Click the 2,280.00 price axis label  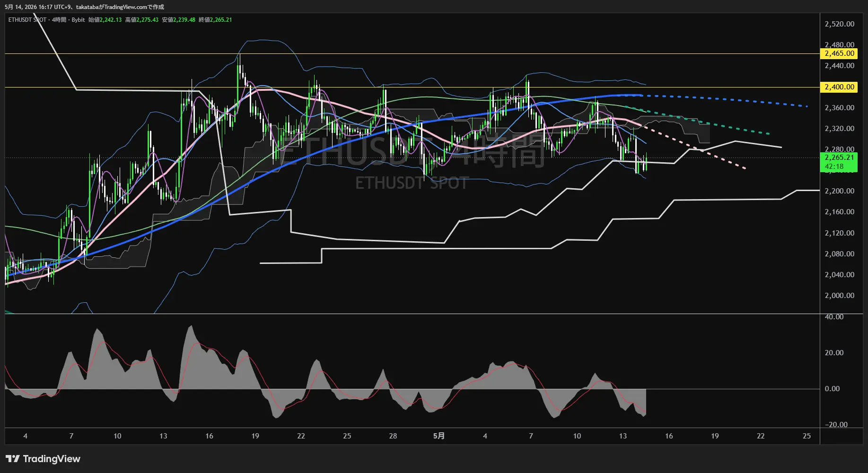point(839,149)
